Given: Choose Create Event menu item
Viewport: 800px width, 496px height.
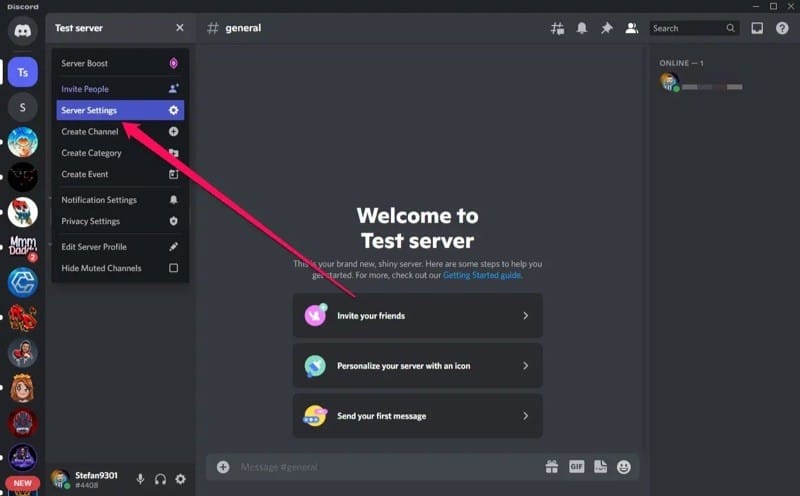Looking at the screenshot, I should point(120,175).
